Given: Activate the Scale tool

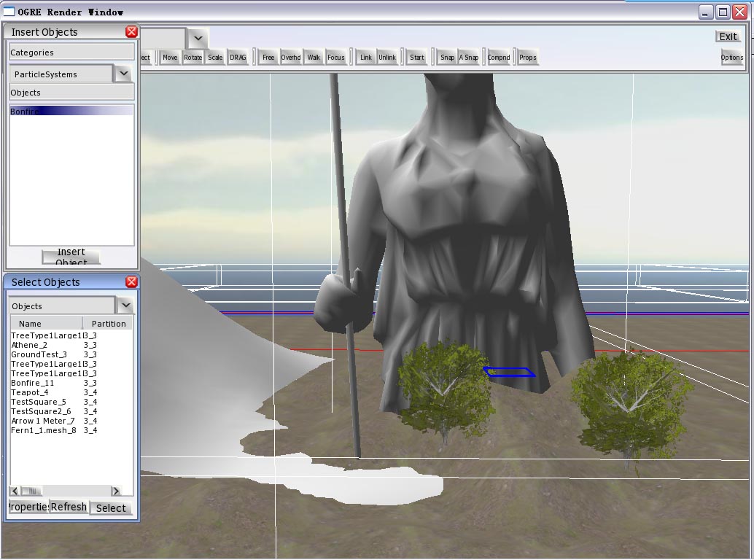Looking at the screenshot, I should pyautogui.click(x=215, y=58).
